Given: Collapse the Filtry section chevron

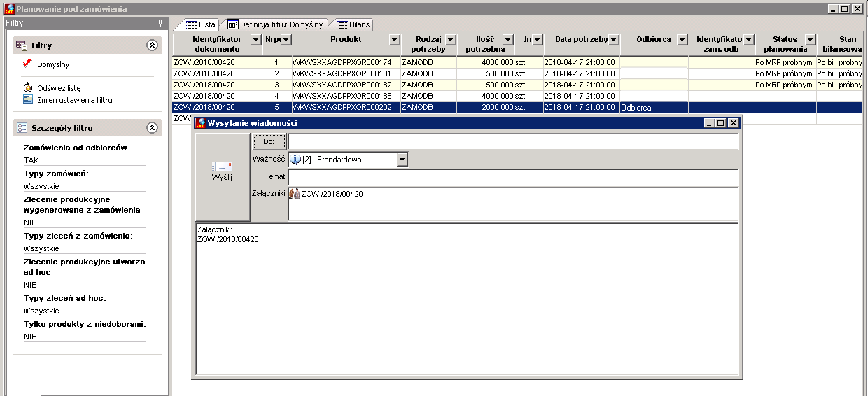Looking at the screenshot, I should 152,45.
